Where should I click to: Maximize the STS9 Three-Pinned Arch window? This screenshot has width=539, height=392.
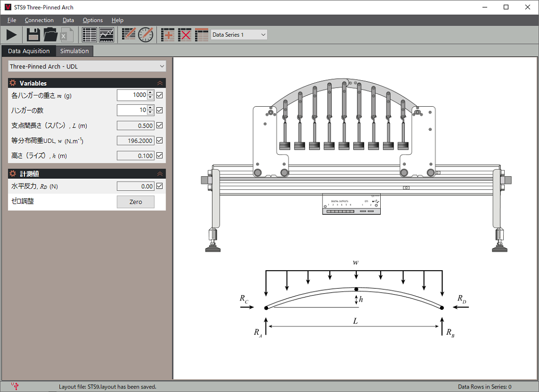coord(506,7)
